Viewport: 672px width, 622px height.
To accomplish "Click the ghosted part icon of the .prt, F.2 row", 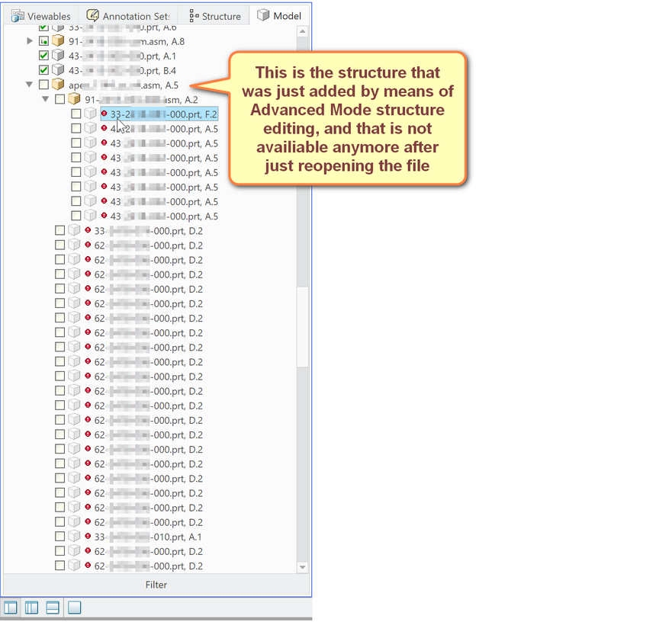I will 90,114.
